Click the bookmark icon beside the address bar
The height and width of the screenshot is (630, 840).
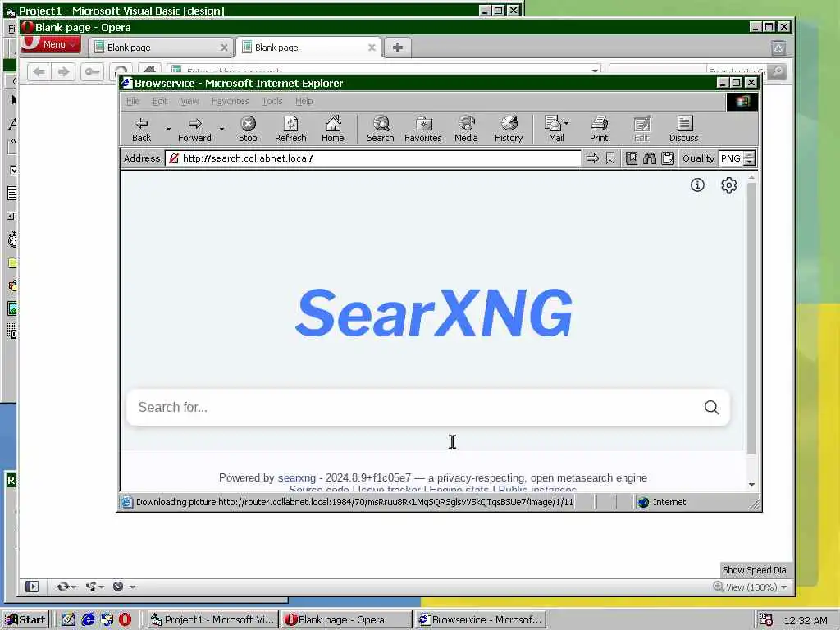point(610,158)
